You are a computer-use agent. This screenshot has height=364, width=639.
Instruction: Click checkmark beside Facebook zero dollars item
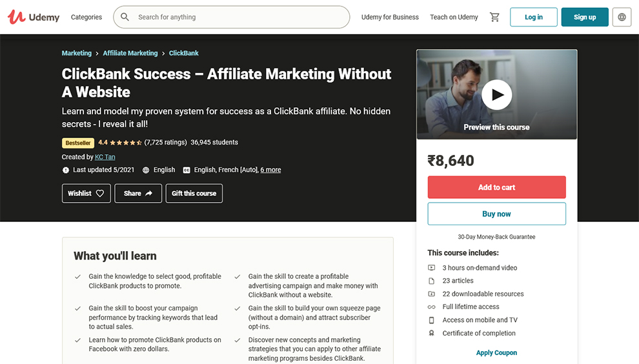(77, 340)
